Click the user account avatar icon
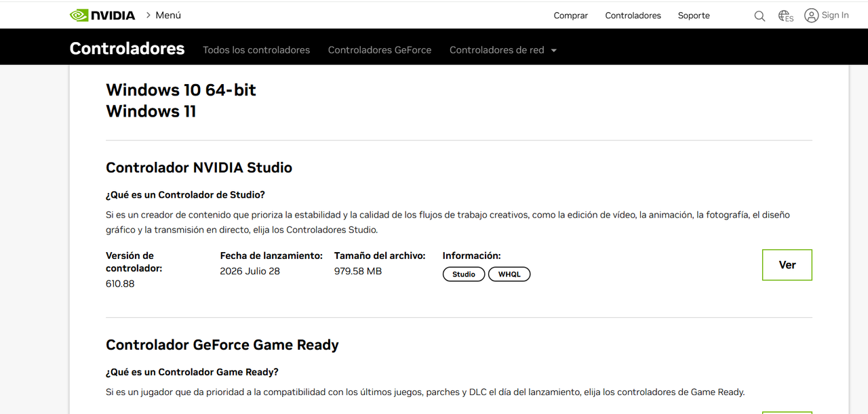Image resolution: width=868 pixels, height=414 pixels. point(811,16)
